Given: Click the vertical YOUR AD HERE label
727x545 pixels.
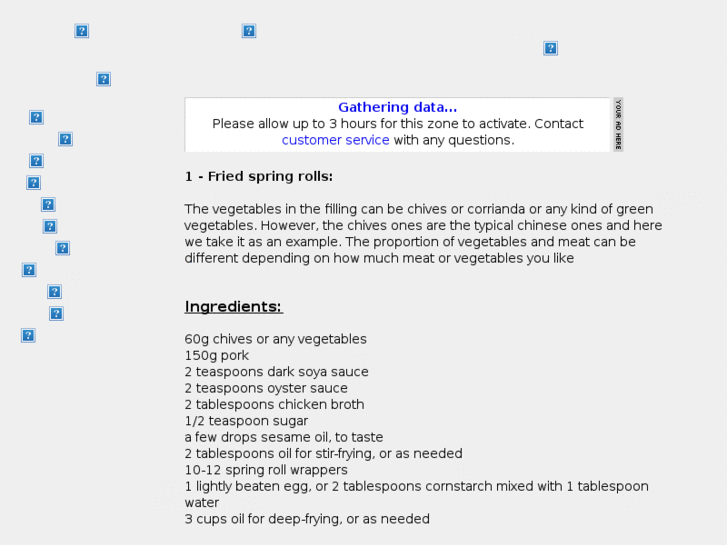Looking at the screenshot, I should click(x=618, y=124).
